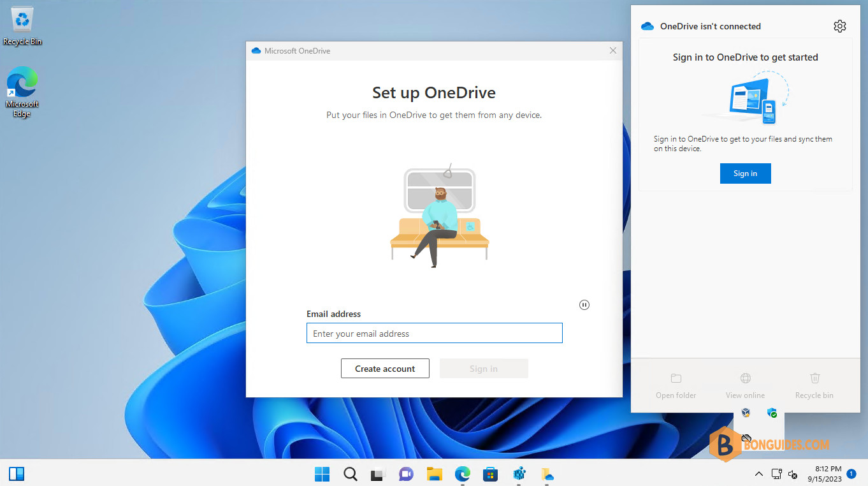Open Task View from the taskbar
This screenshot has height=486, width=868.
tap(379, 474)
